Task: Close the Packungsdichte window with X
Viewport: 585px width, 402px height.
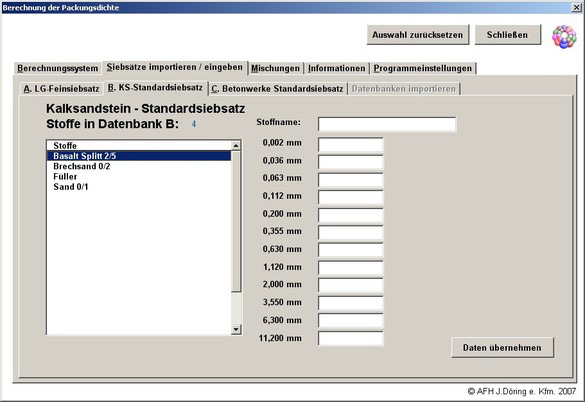Action: click(577, 7)
